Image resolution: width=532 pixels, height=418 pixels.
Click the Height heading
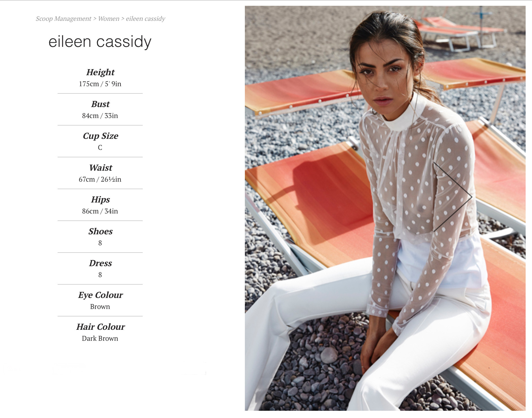(100, 72)
